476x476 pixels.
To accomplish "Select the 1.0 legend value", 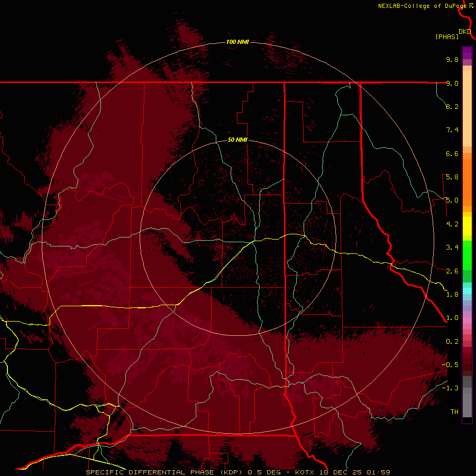I will coord(452,318).
